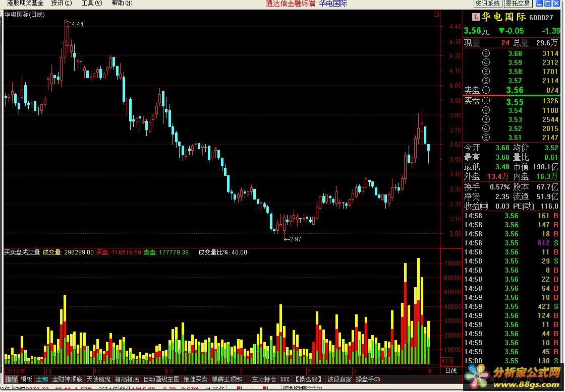Click the 市值 190.1亿 value

(x=545, y=167)
